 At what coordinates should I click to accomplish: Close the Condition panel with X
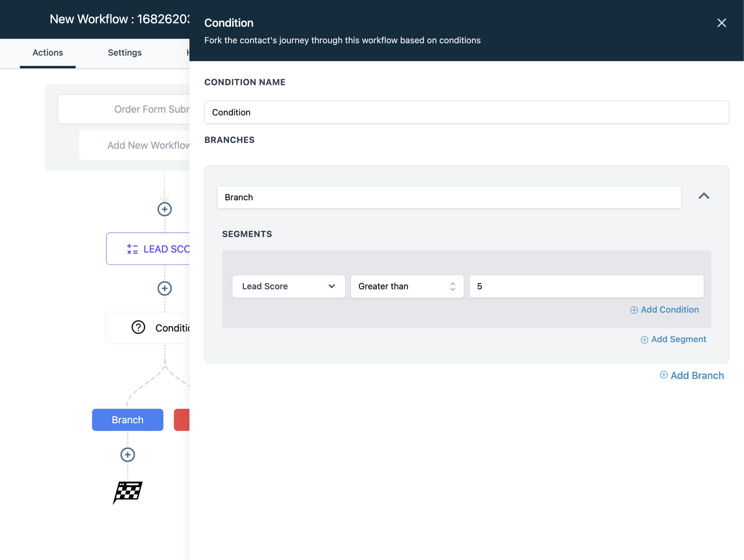(721, 23)
